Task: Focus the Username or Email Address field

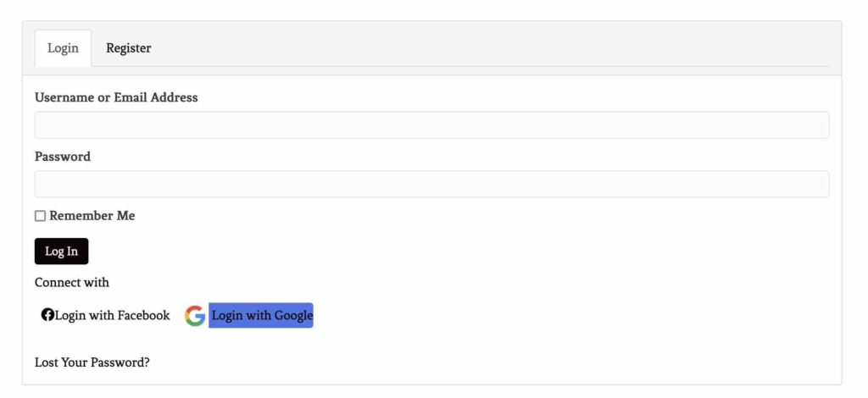Action: (x=431, y=125)
